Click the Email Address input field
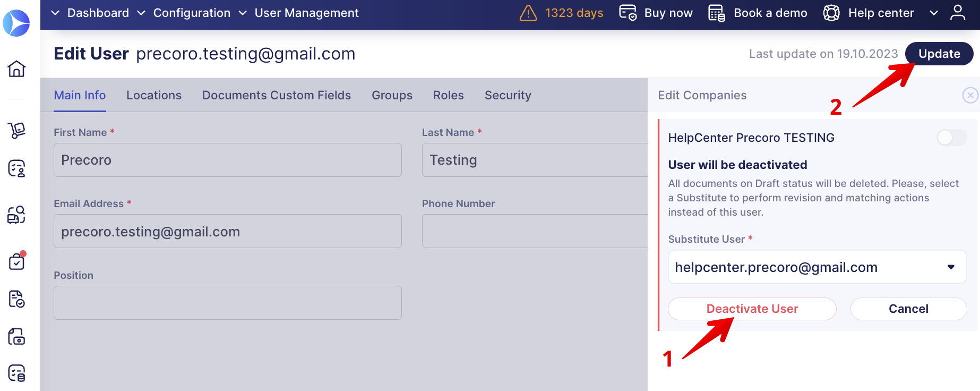Viewport: 980px width, 391px height. click(x=228, y=231)
